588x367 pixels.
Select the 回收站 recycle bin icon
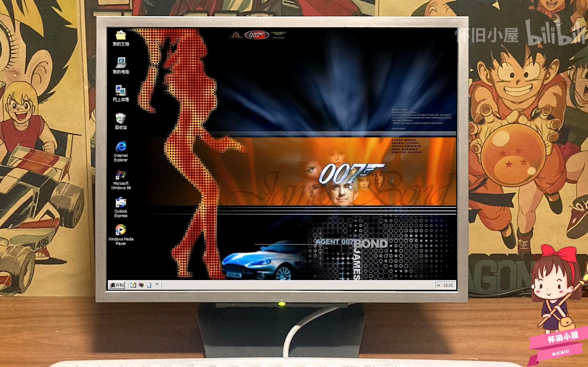point(121,121)
